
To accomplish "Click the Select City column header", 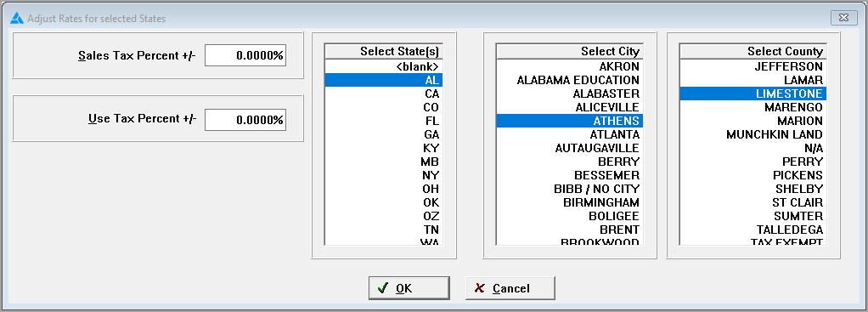I will pyautogui.click(x=570, y=52).
